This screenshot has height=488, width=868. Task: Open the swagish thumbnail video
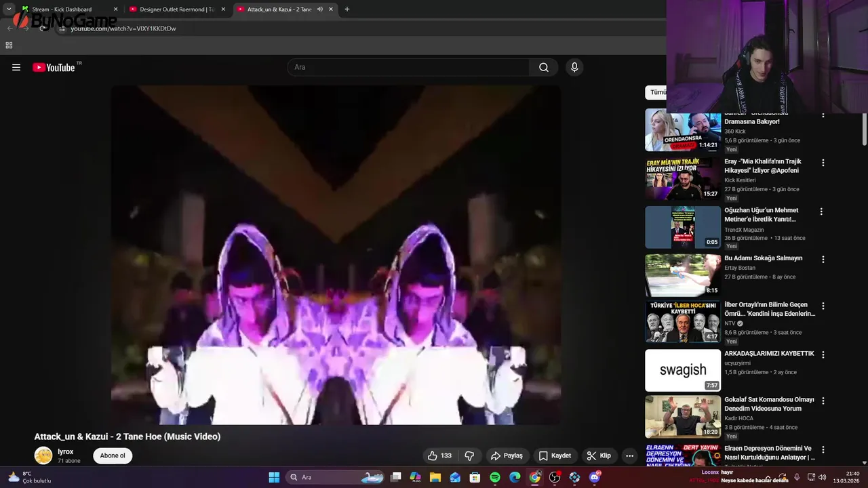[682, 370]
